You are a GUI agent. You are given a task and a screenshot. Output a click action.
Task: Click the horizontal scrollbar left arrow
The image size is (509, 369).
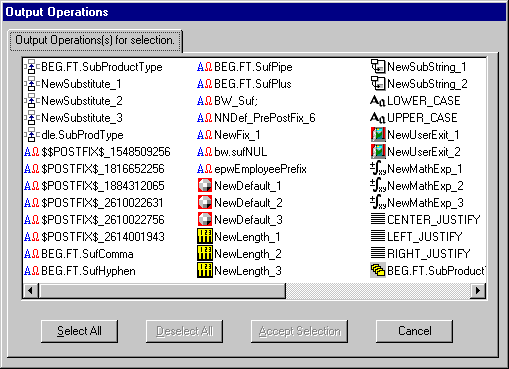[30, 290]
